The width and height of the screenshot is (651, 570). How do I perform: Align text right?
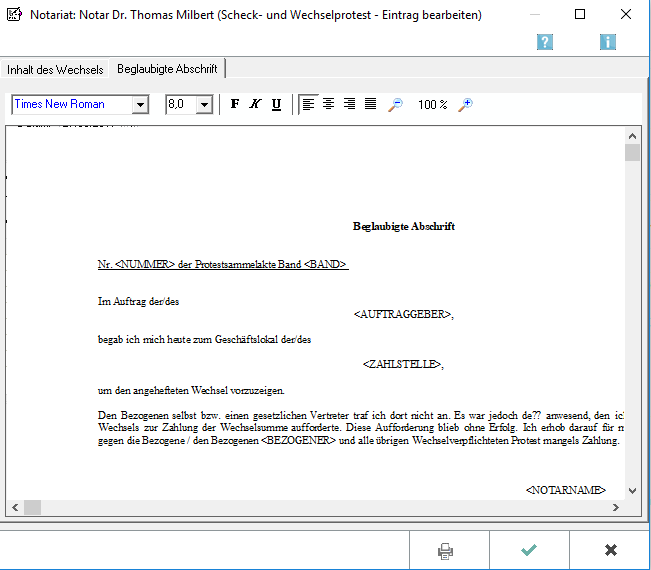point(349,104)
